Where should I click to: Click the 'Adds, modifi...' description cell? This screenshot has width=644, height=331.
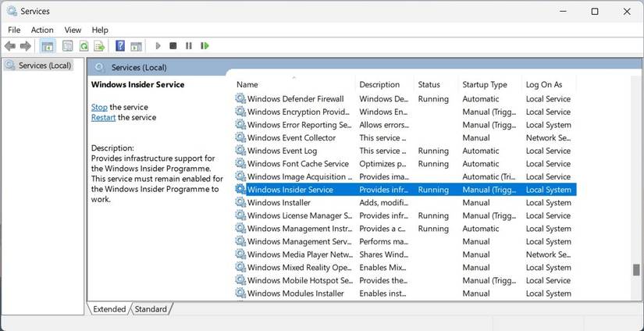pyautogui.click(x=383, y=202)
